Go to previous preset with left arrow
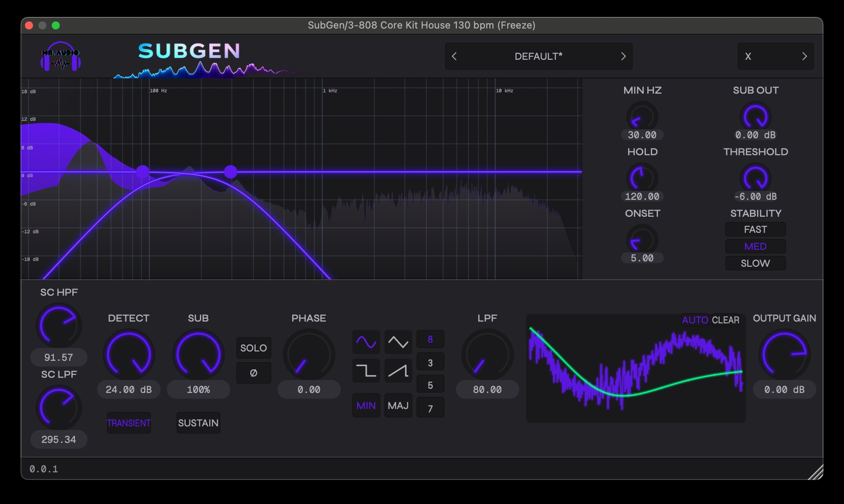The height and width of the screenshot is (504, 844). [x=455, y=56]
